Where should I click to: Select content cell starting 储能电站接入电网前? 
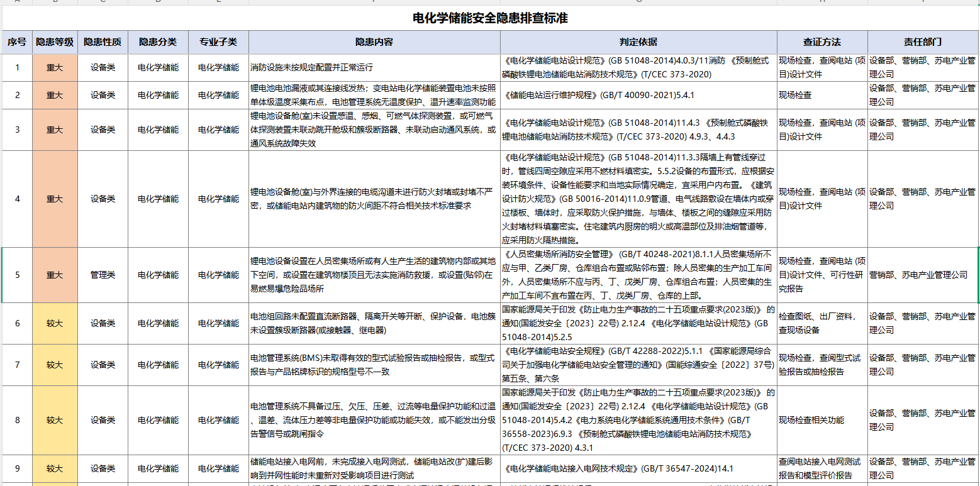point(374,468)
